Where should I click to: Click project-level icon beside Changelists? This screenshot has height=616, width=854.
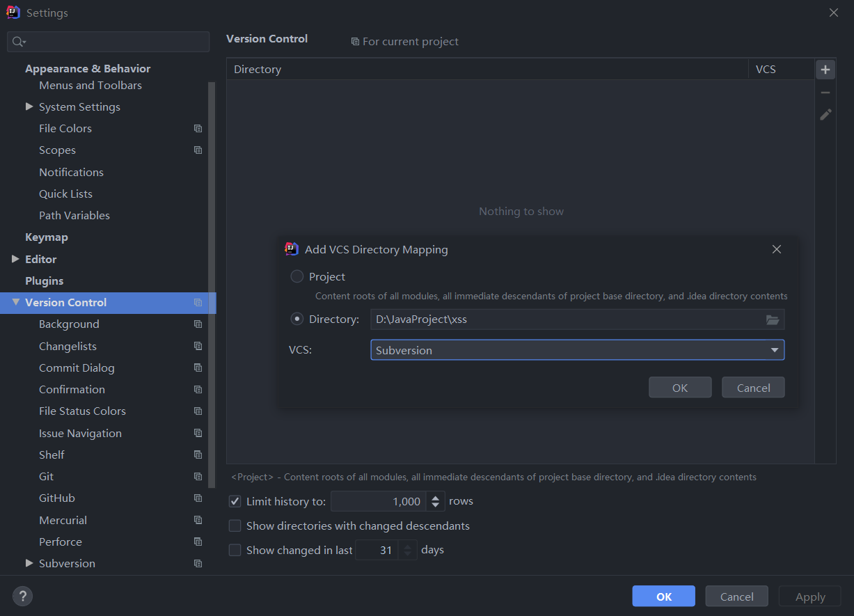pos(198,346)
